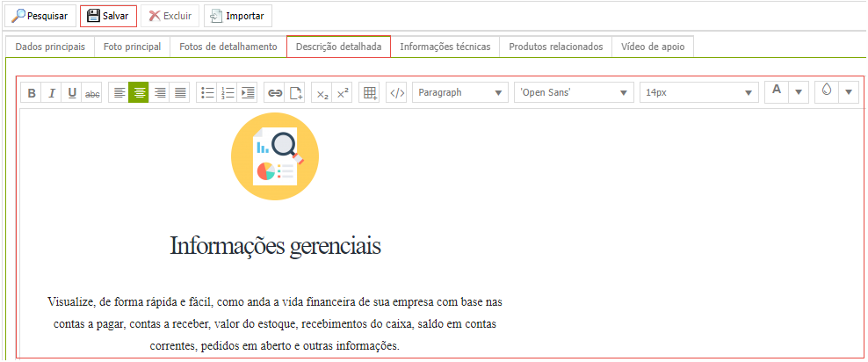Image resolution: width=868 pixels, height=362 pixels.
Task: Toggle italic text formatting
Action: tap(52, 93)
